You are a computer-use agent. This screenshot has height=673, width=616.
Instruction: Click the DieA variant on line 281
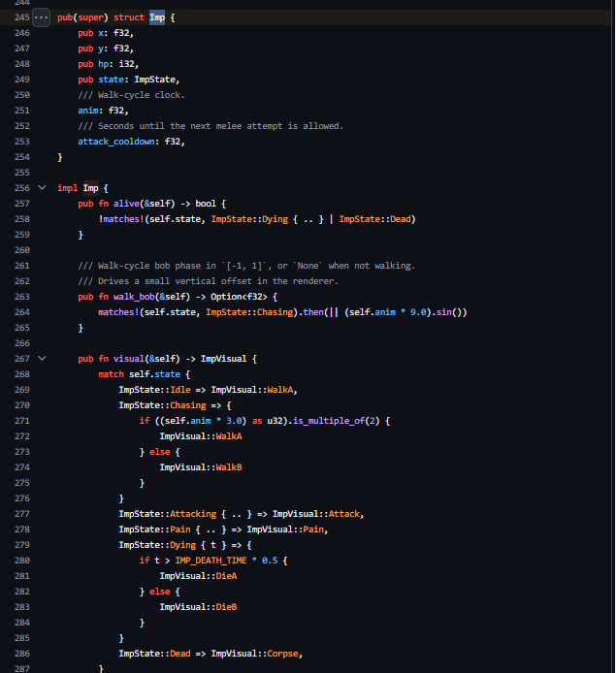tap(226, 576)
